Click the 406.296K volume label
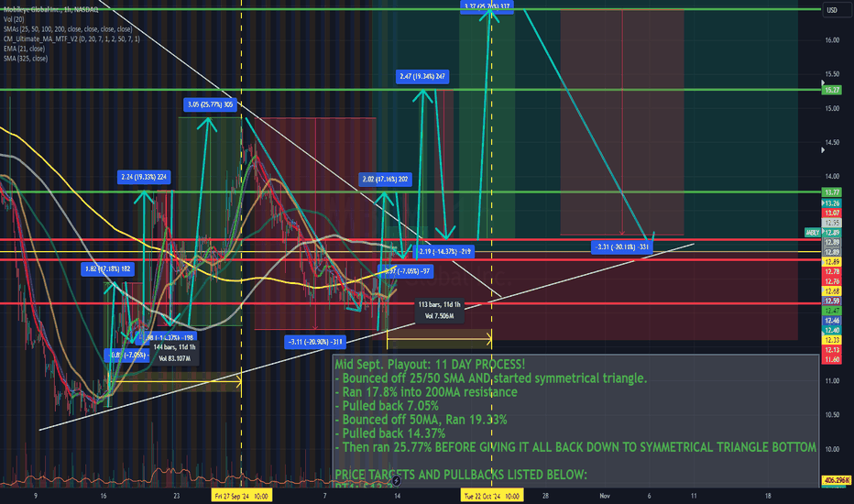854x504 pixels. click(x=837, y=480)
